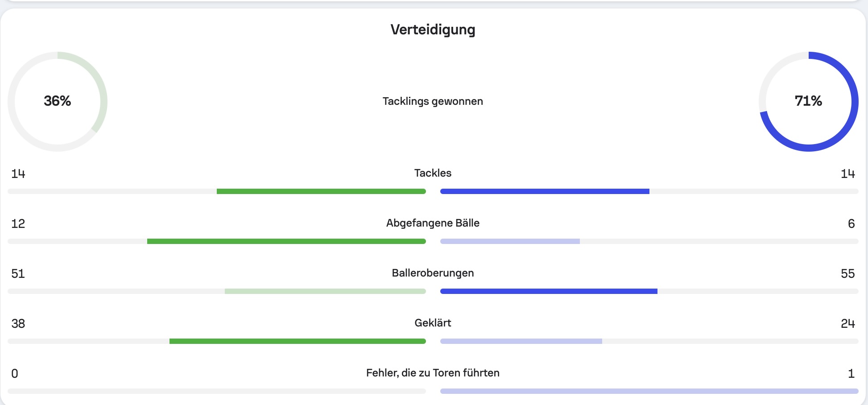The width and height of the screenshot is (868, 405).
Task: Click the green Abgefangene Bälle bar
Action: tap(286, 241)
